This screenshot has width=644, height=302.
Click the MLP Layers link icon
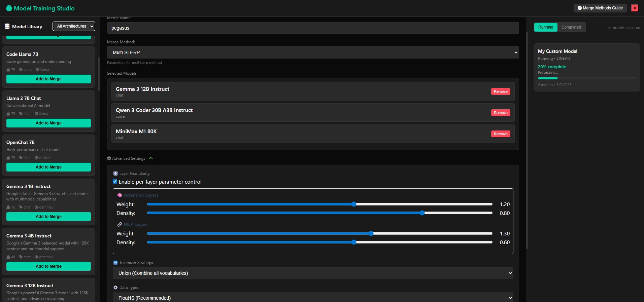click(120, 225)
